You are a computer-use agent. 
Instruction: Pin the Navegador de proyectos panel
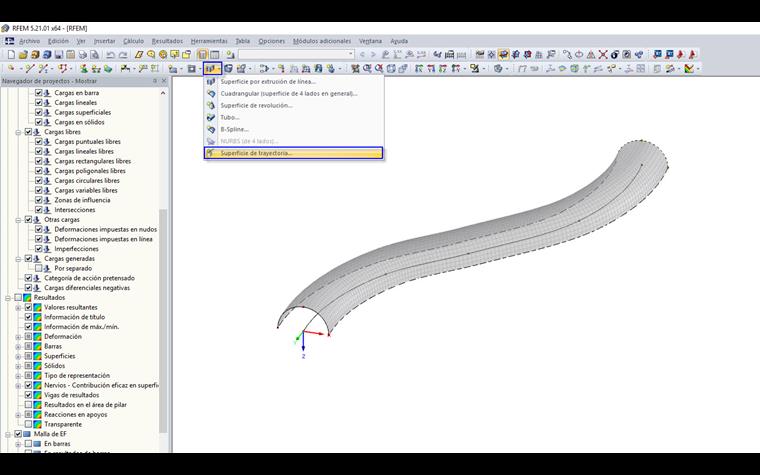click(x=155, y=81)
